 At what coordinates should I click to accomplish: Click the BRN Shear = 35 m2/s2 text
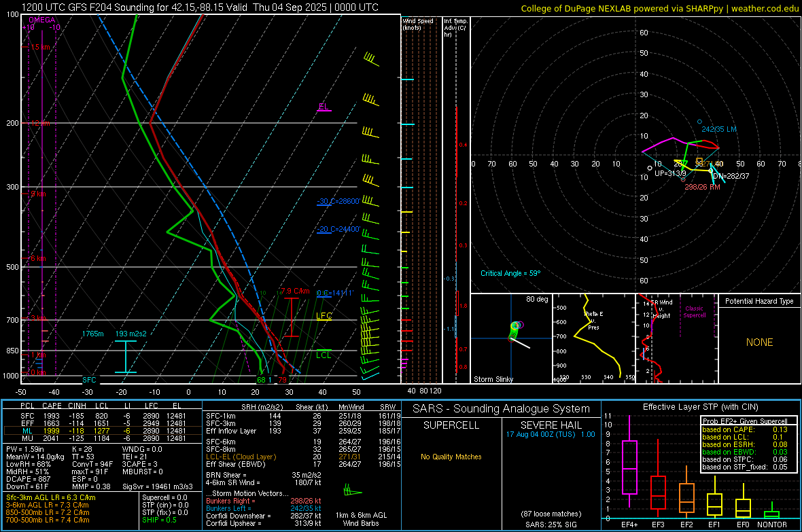pos(264,475)
